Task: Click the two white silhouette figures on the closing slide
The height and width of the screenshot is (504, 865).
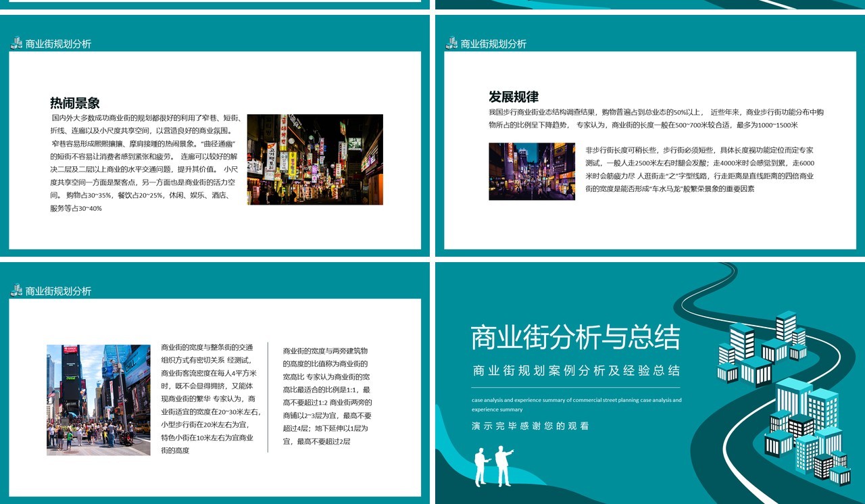Action: tap(493, 466)
